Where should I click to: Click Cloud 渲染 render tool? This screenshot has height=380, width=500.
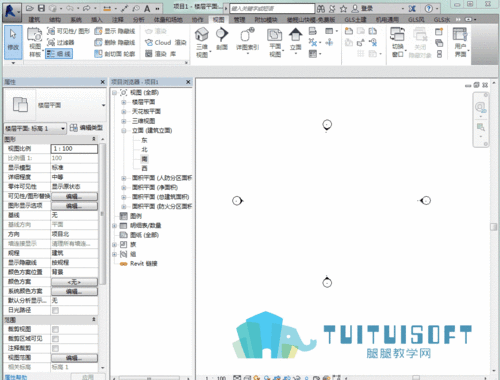coord(166,42)
